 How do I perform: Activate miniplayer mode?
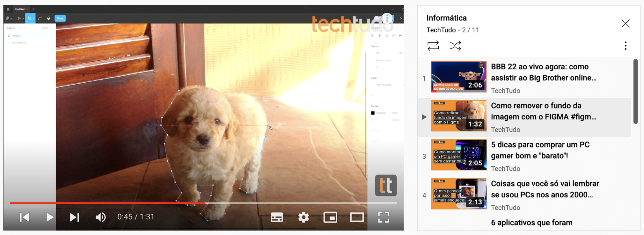[330, 217]
